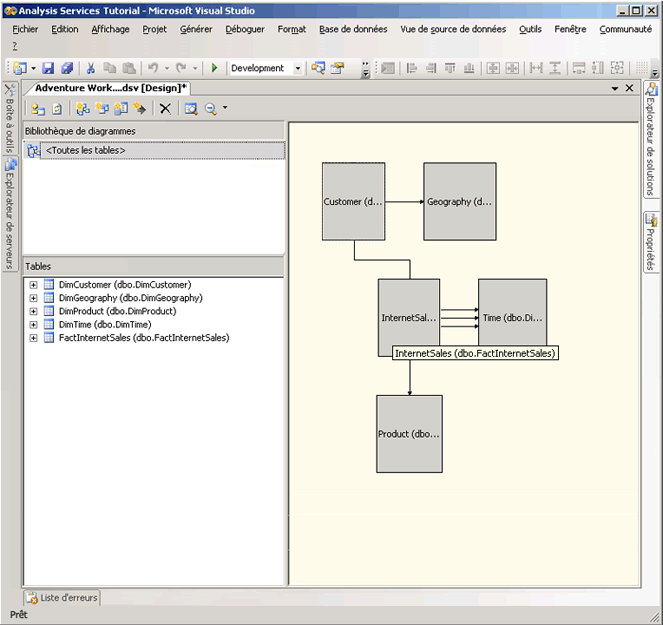Expand the DimProduct table node
663x625 pixels.
click(34, 311)
